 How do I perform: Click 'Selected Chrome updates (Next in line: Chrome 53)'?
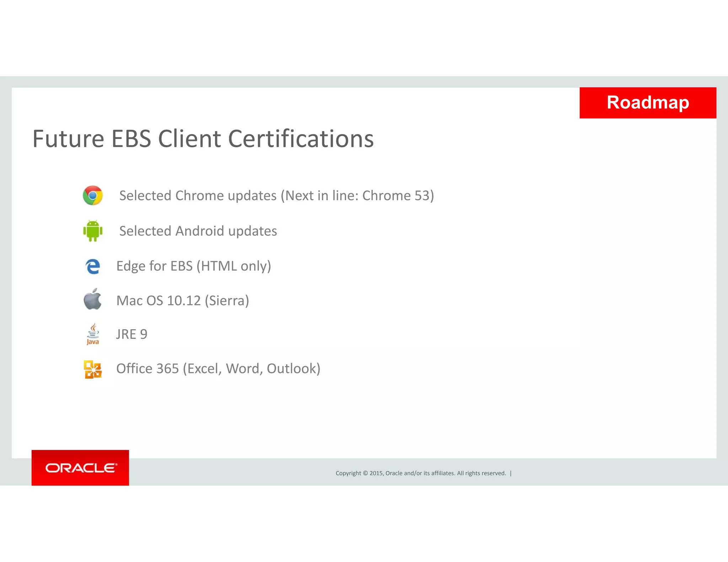(277, 196)
